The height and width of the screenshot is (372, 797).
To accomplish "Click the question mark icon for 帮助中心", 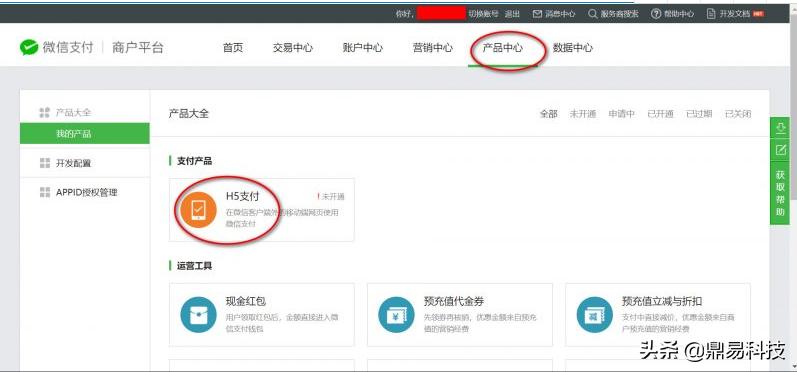I will coord(656,14).
